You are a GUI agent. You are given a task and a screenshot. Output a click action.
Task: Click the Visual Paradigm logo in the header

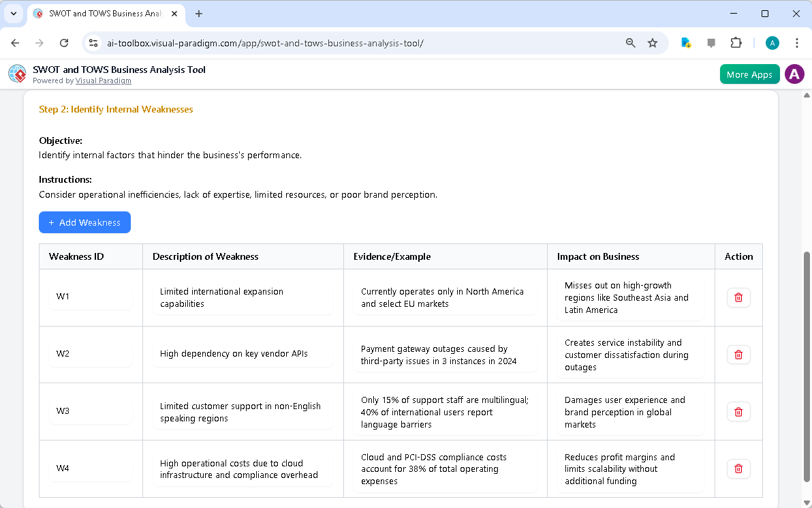pos(16,74)
